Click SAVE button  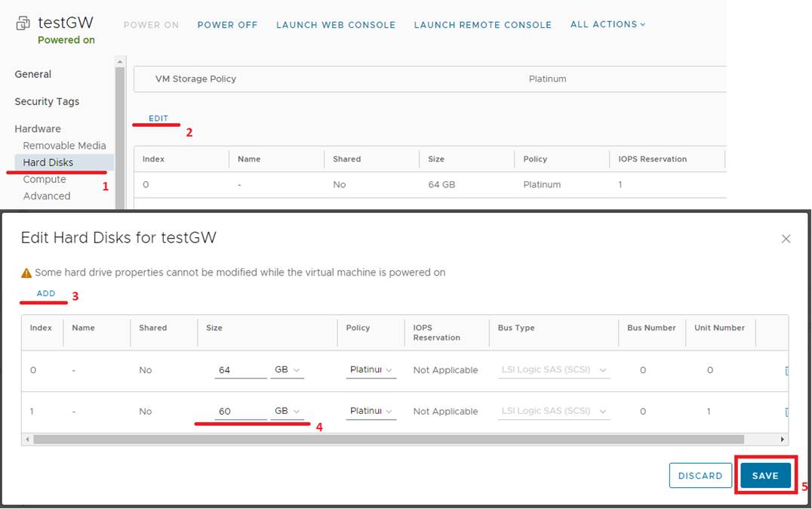coord(765,475)
